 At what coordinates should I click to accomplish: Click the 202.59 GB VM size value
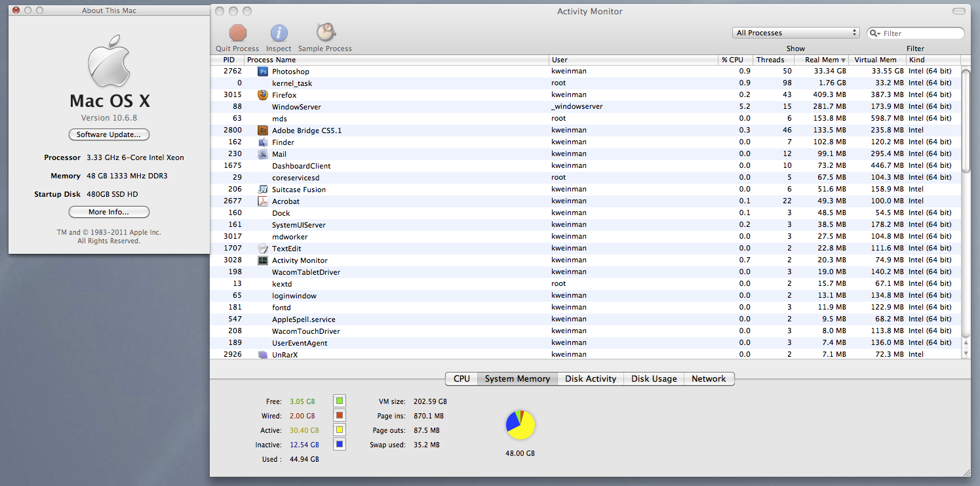[x=430, y=401]
